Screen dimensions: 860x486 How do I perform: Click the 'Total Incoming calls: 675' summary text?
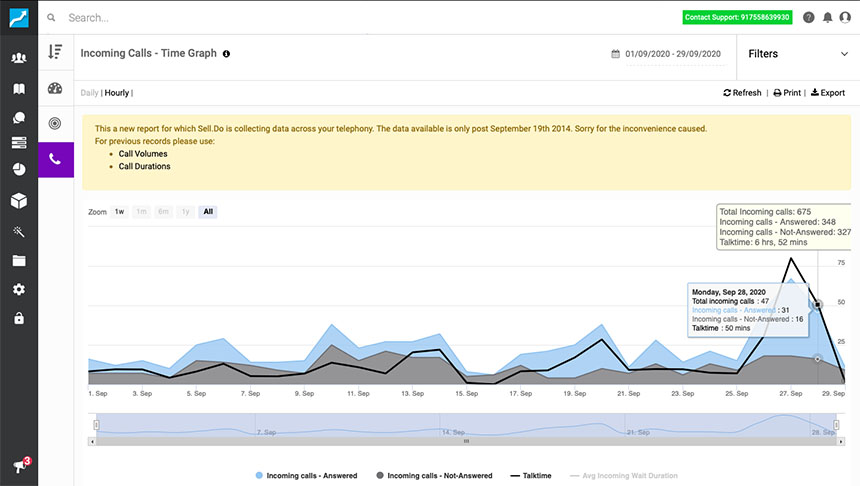pyautogui.click(x=765, y=212)
